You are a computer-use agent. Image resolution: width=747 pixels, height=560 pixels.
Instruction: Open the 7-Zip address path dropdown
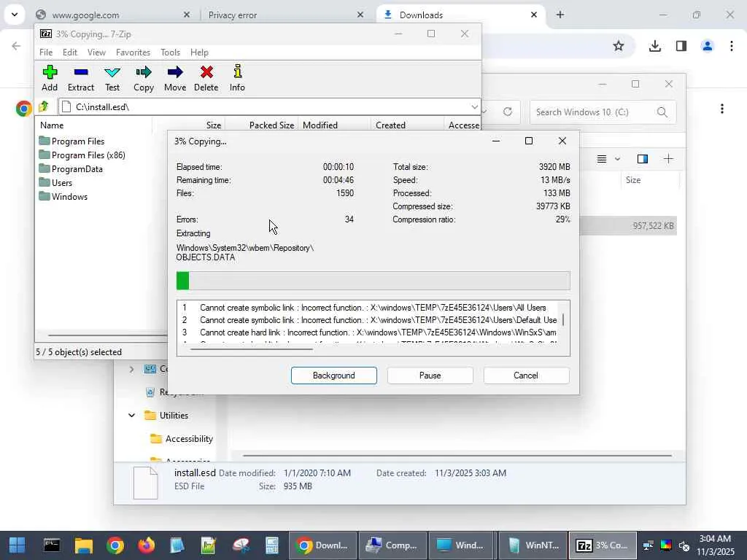474,107
